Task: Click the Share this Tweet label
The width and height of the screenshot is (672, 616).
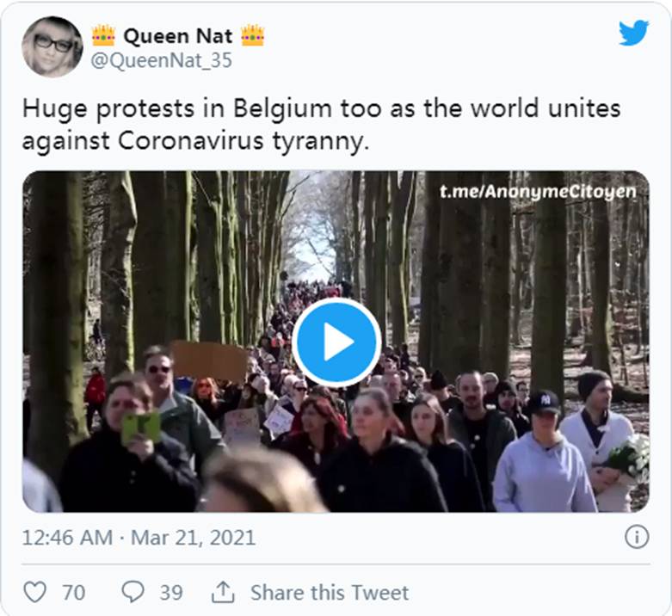Action: pos(330,592)
